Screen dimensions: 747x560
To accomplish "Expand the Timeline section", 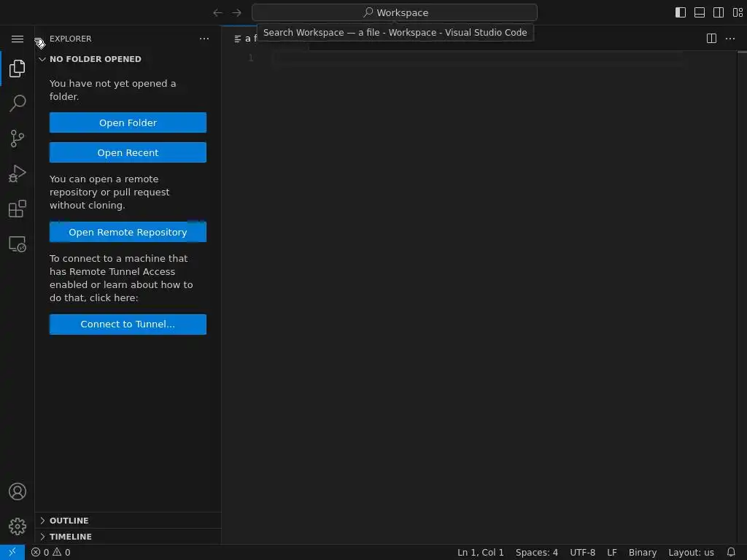I will click(128, 537).
